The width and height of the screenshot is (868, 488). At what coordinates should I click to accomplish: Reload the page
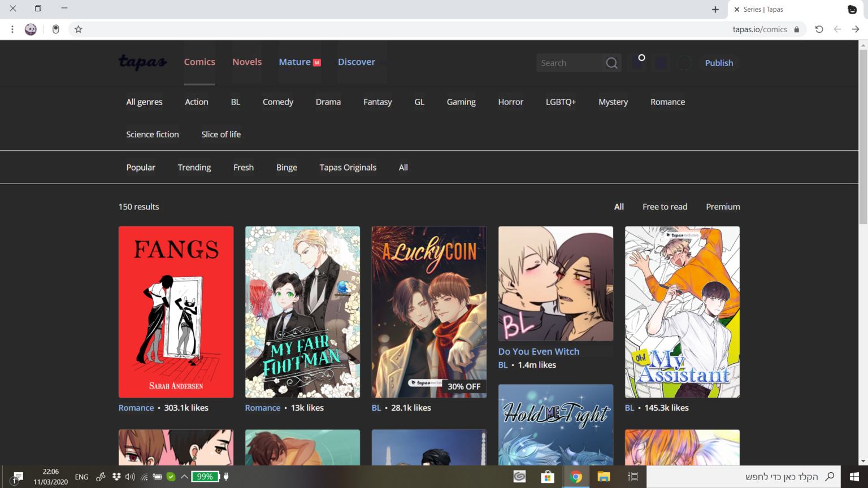point(819,29)
